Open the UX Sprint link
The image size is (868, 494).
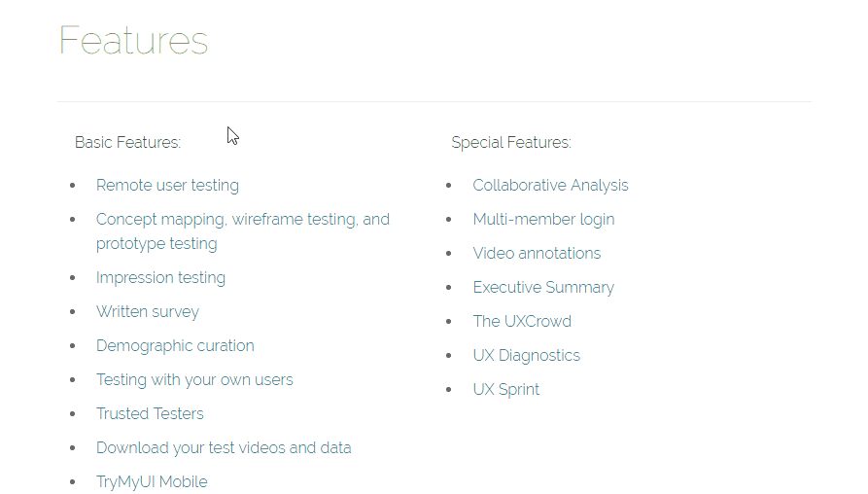tap(506, 389)
